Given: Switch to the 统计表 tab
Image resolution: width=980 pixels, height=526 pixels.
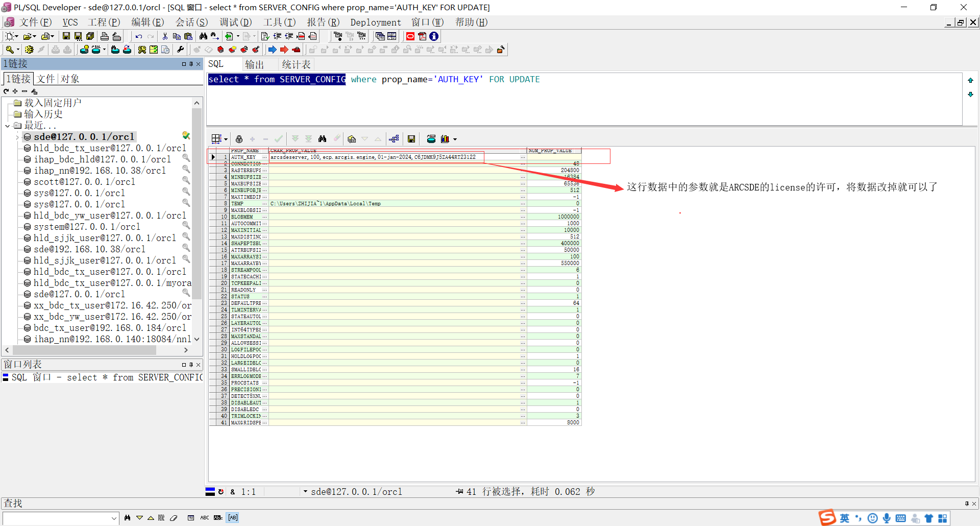Looking at the screenshot, I should pyautogui.click(x=296, y=64).
